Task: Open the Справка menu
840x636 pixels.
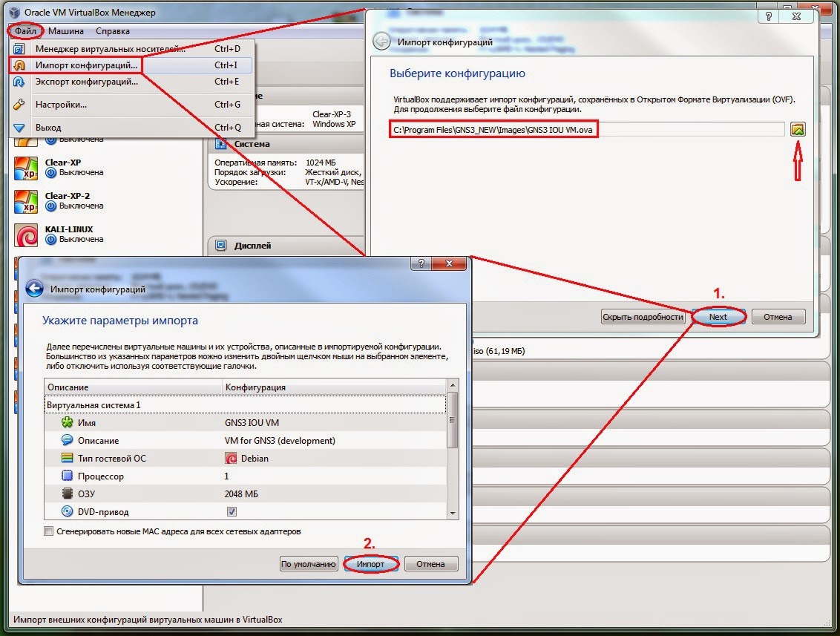Action: 113,31
